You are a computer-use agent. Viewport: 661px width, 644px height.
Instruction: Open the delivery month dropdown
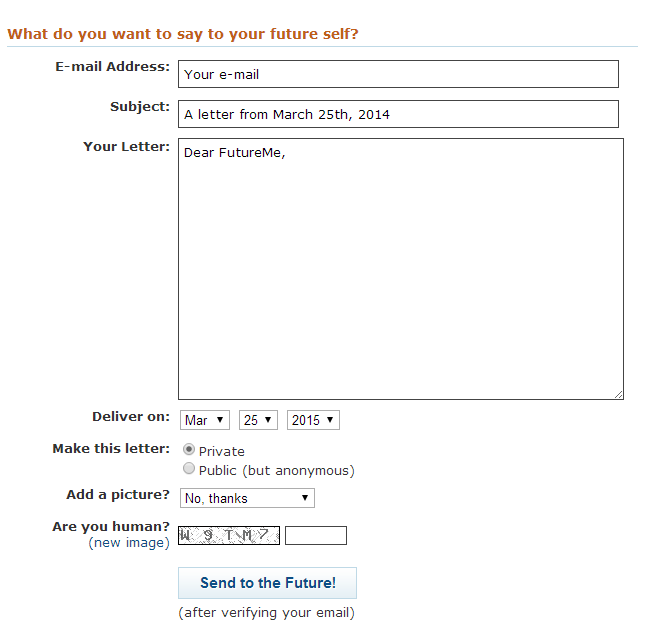pyautogui.click(x=205, y=420)
